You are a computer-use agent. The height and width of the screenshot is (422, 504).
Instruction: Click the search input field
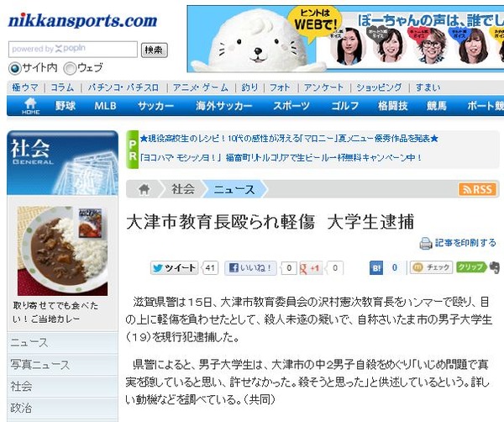[x=73, y=50]
